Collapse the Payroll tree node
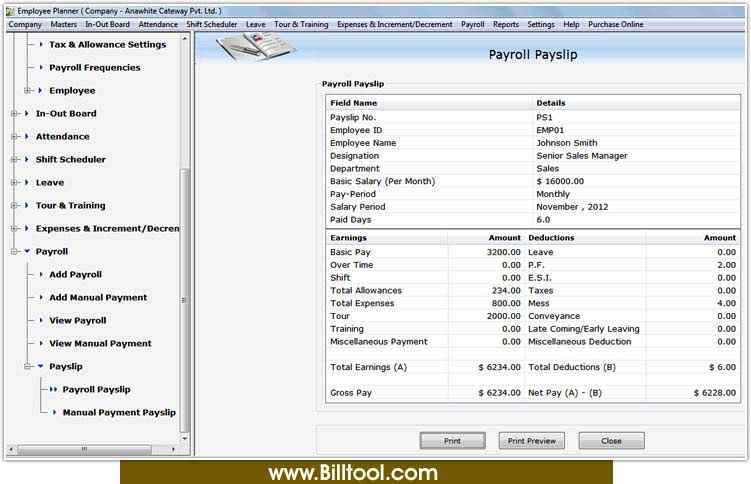This screenshot has height=484, width=751. pos(14,251)
